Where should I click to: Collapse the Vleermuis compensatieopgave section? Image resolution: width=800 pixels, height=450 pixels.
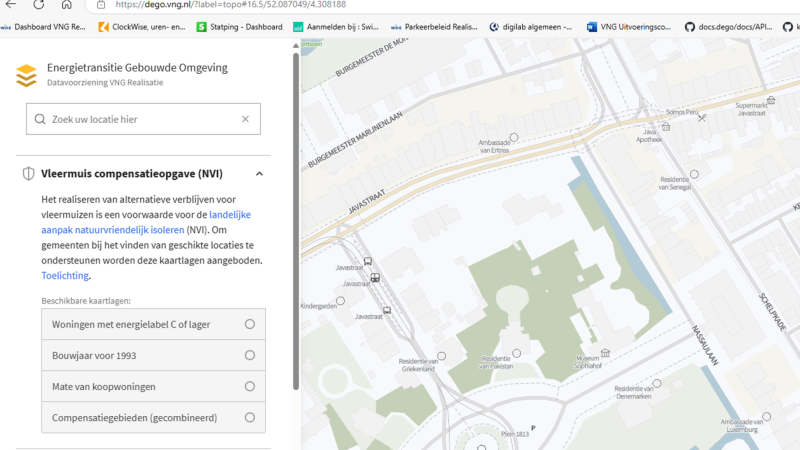(x=259, y=174)
